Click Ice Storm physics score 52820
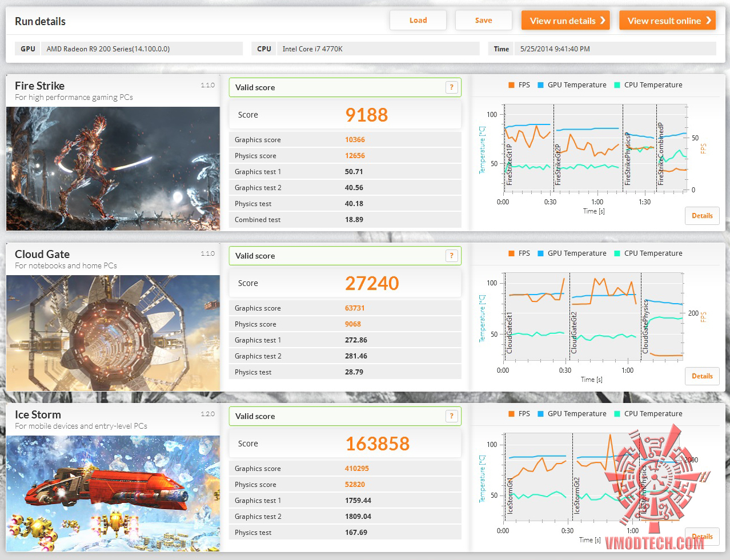This screenshot has width=730, height=560. (355, 485)
